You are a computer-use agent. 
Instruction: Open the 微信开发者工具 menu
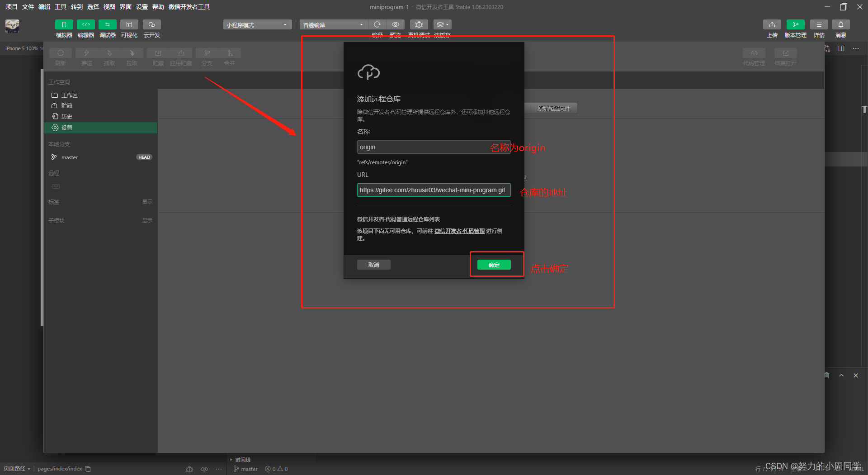(x=189, y=7)
